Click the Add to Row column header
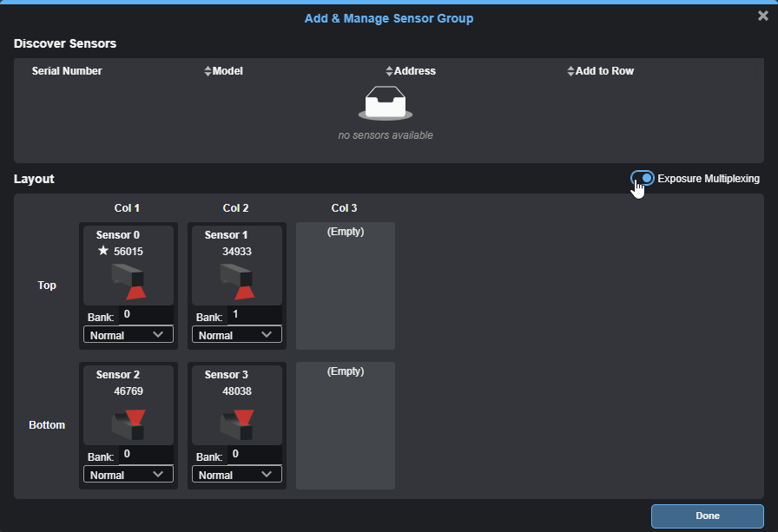Screen dimensions: 778x532 pyautogui.click(x=604, y=71)
